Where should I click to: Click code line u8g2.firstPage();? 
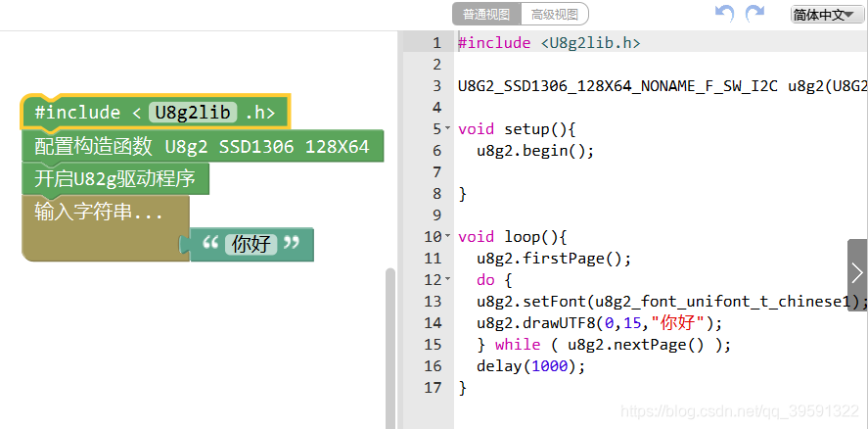(554, 258)
